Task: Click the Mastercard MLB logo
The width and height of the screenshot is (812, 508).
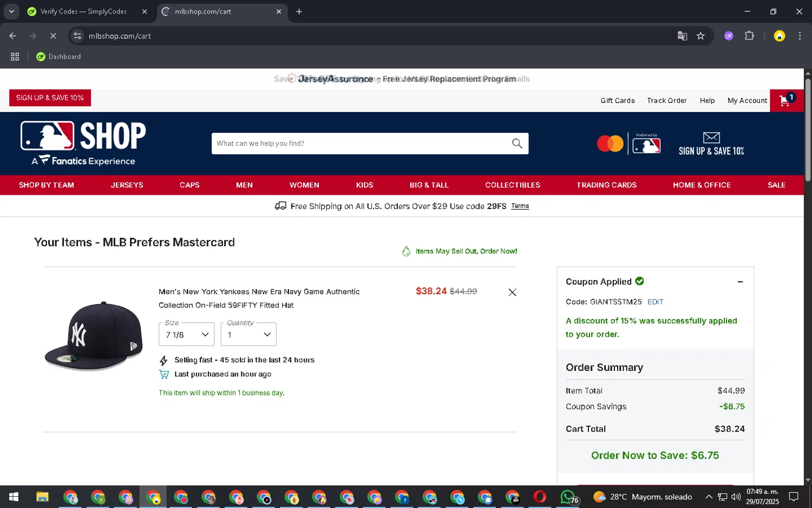Action: [x=628, y=144]
